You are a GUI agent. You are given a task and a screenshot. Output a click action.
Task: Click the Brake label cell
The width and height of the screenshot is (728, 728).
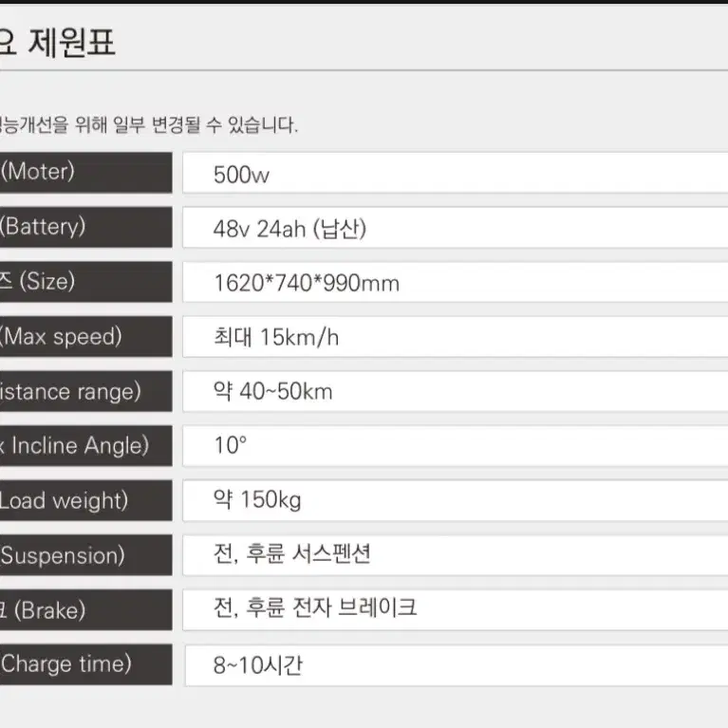pyautogui.click(x=85, y=610)
